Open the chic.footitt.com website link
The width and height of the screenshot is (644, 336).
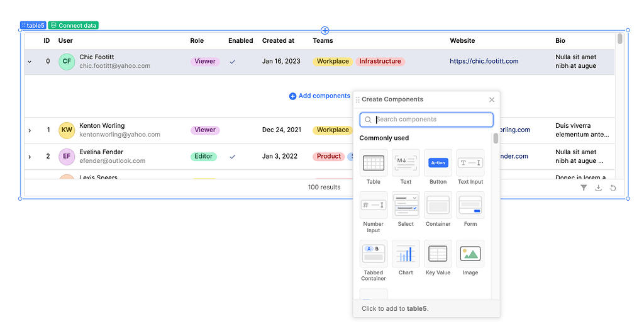tap(484, 62)
